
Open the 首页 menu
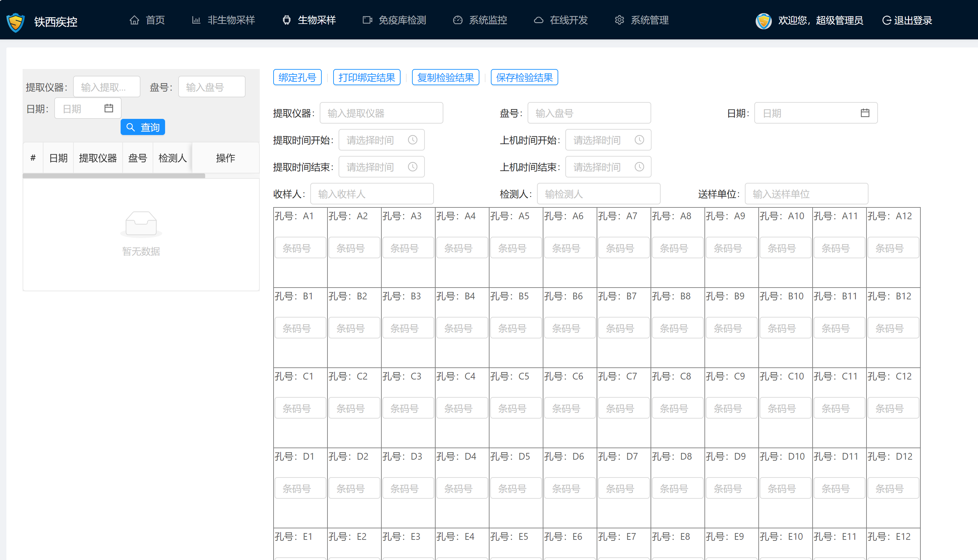[147, 20]
